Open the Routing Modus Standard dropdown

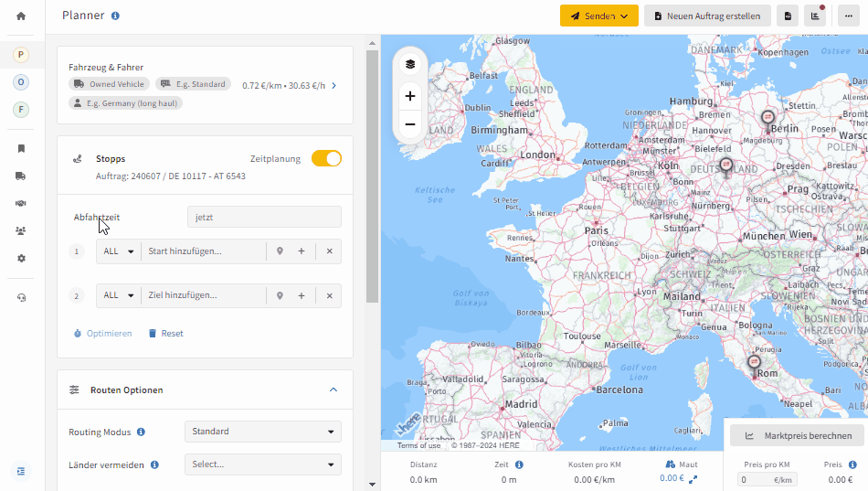(263, 432)
